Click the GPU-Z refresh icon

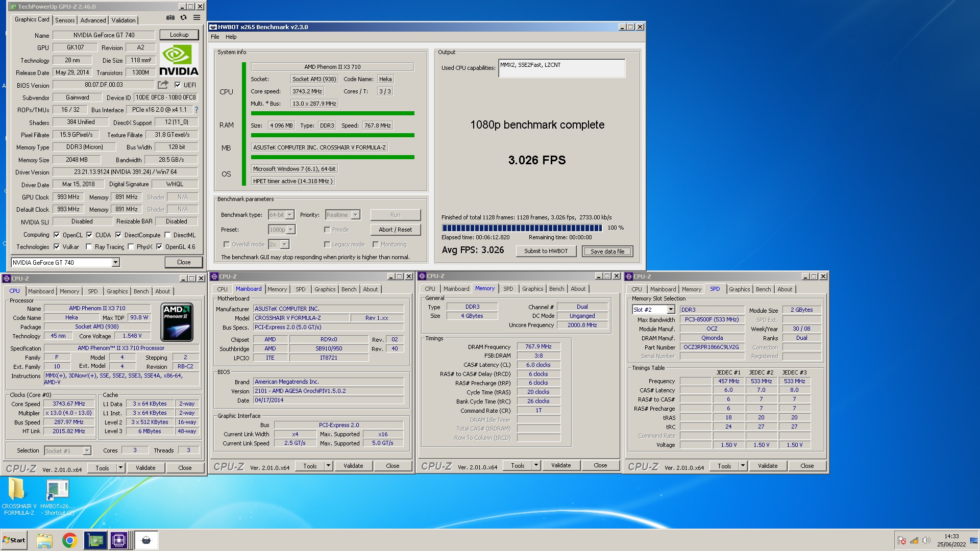[x=183, y=18]
